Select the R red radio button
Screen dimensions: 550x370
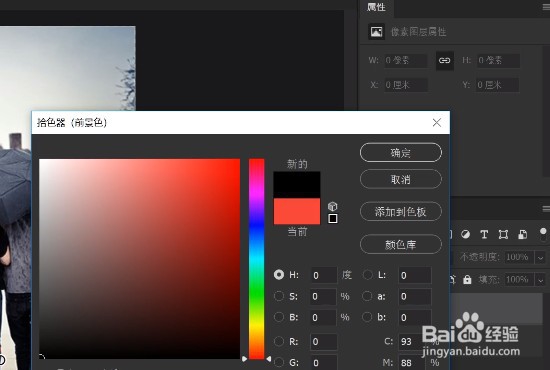click(279, 341)
